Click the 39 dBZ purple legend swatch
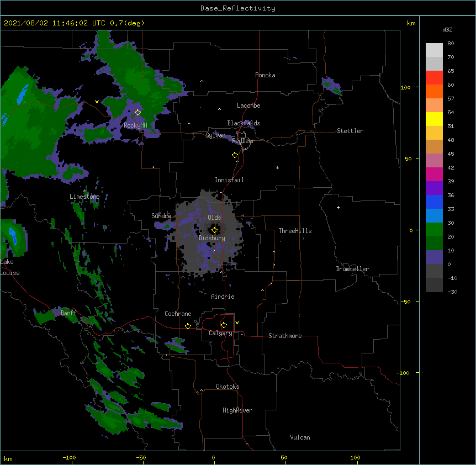The width and height of the screenshot is (476, 465). 434,188
